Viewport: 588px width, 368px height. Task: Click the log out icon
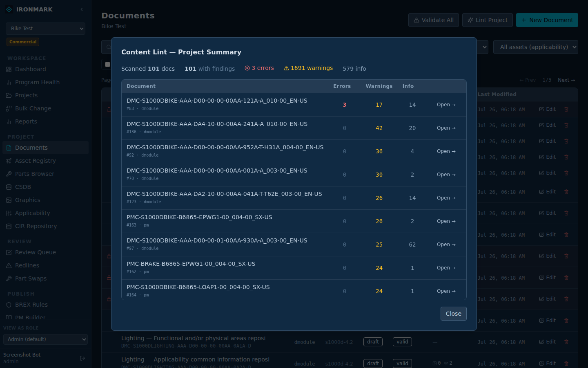pyautogui.click(x=82, y=358)
